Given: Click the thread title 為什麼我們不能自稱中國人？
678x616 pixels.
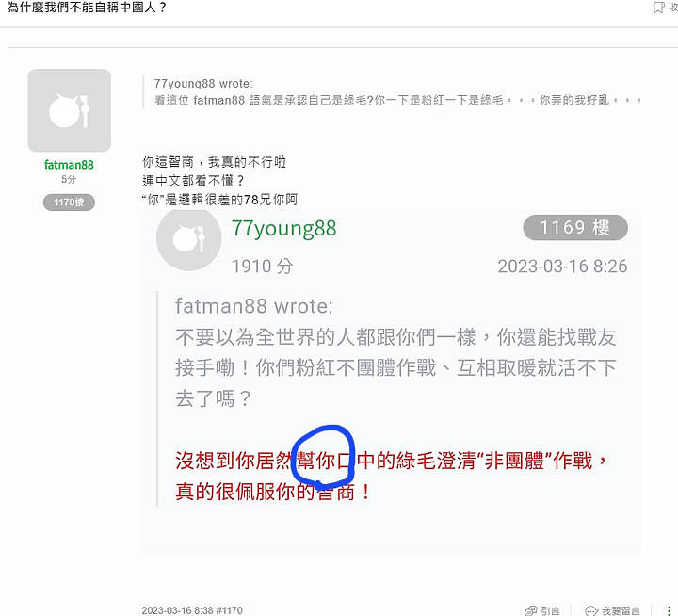Looking at the screenshot, I should tap(87, 8).
